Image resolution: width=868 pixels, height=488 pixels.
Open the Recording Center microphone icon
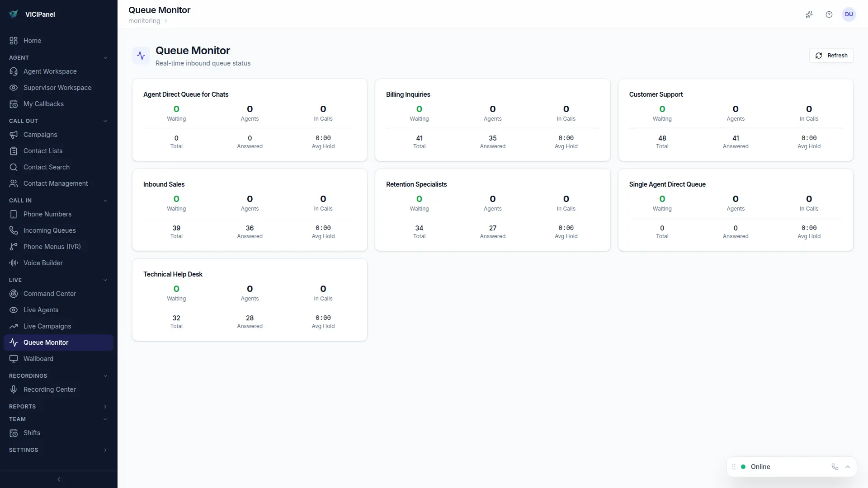coord(14,389)
